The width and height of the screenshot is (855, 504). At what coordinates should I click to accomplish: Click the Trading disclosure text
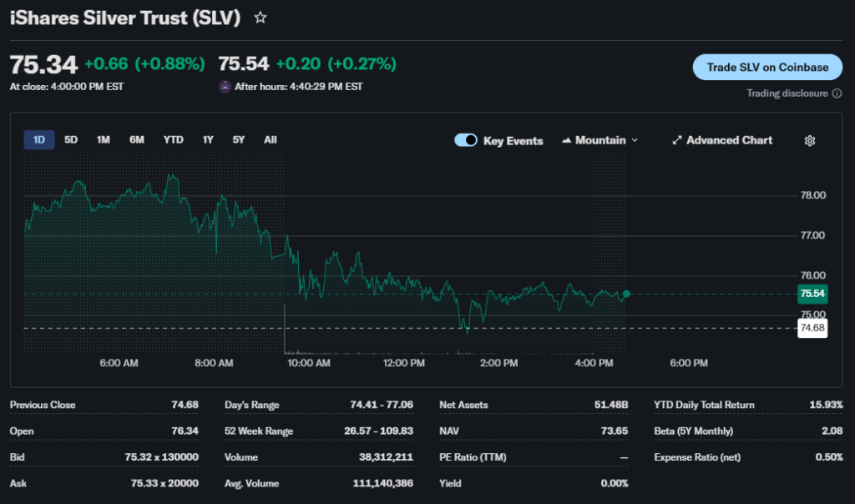pos(787,93)
